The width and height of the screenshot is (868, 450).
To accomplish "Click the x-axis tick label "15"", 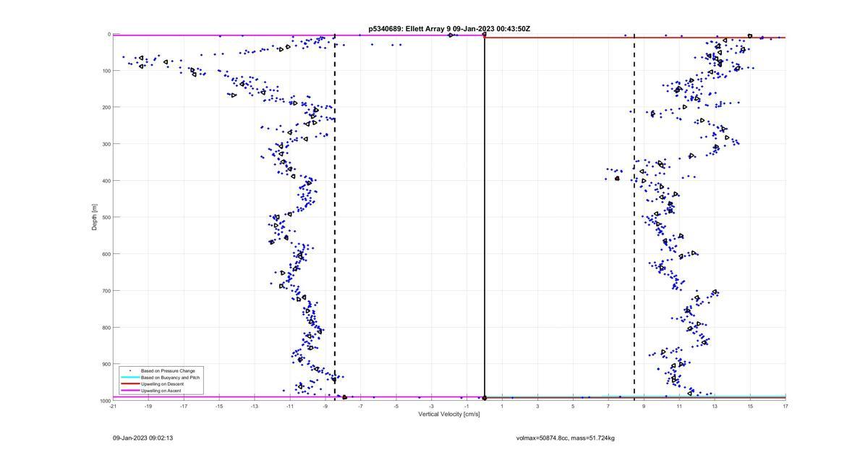I will 750,407.
